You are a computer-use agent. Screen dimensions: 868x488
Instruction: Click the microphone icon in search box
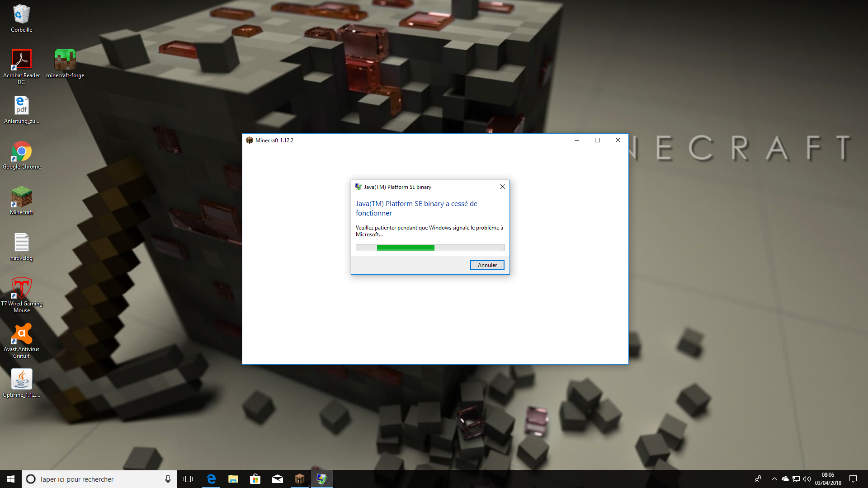pos(168,479)
